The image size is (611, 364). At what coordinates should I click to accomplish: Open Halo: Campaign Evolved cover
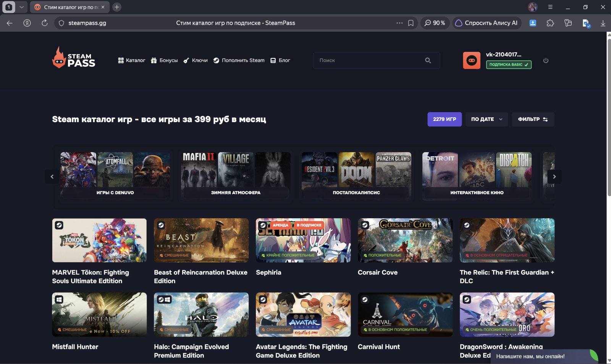pyautogui.click(x=201, y=315)
